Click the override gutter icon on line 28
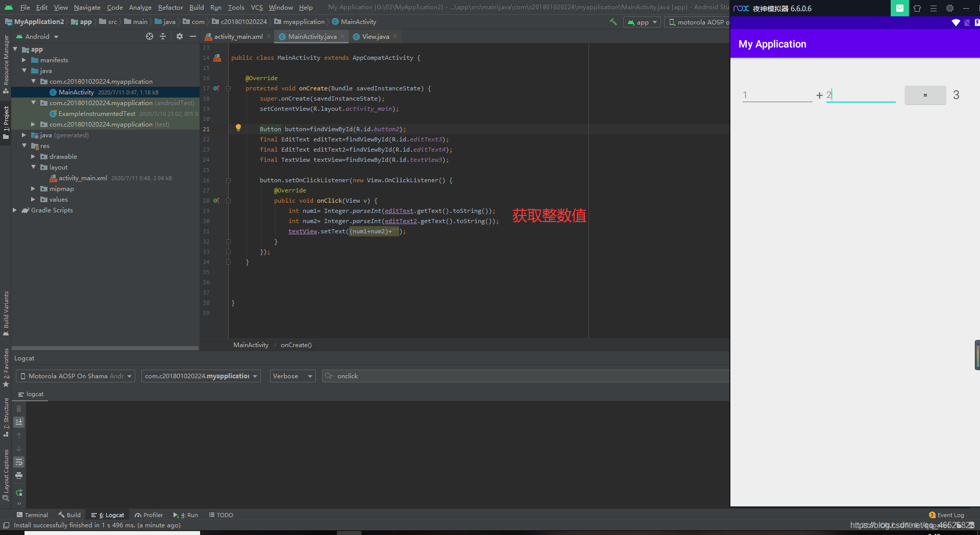Screen dimensions: 980x535 [x=216, y=201]
